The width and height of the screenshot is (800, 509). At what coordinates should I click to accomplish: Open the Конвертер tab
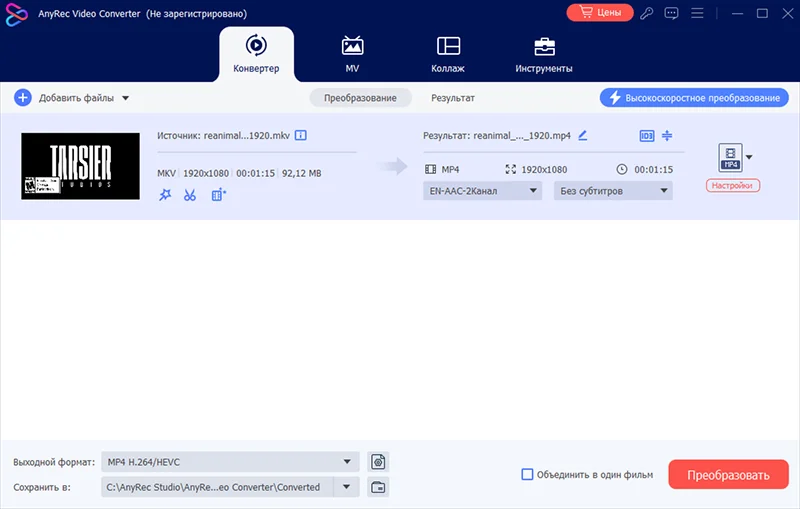256,54
